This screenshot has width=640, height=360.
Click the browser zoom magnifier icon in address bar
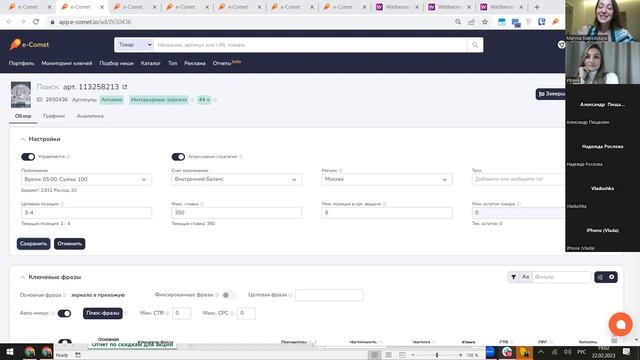tap(458, 22)
